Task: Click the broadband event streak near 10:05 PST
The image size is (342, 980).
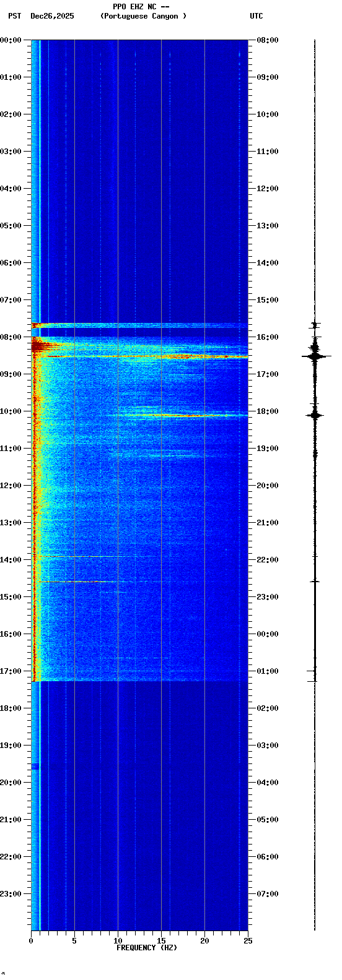Action: click(x=180, y=415)
